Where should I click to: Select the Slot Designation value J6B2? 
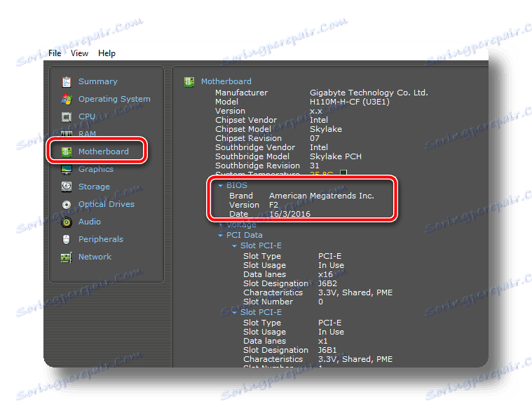click(327, 283)
